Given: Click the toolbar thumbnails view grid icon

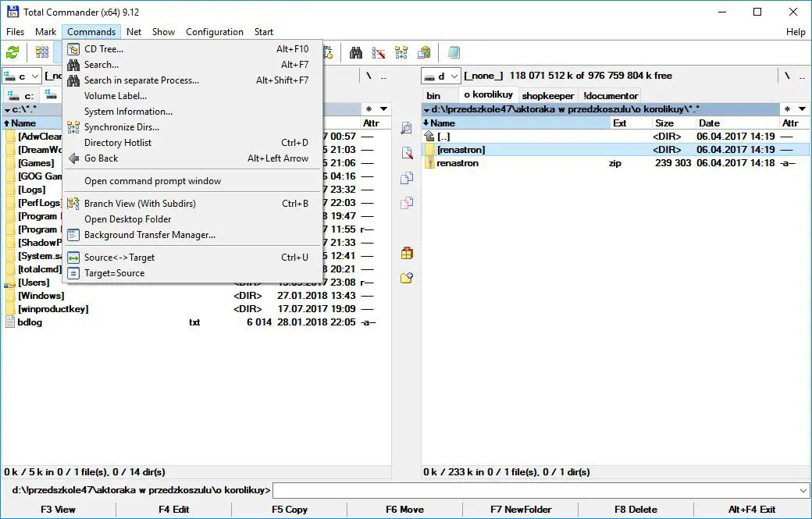Looking at the screenshot, I should click(42, 52).
